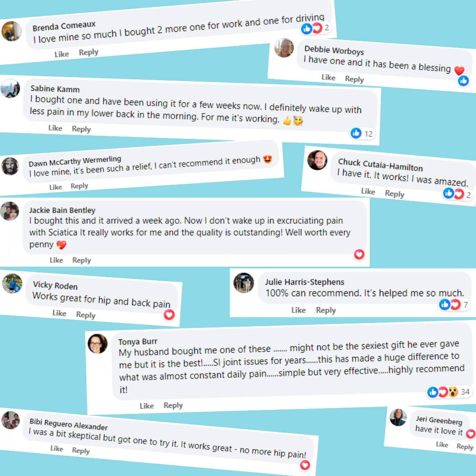Image resolution: width=476 pixels, height=476 pixels.
Task: Like Julie Harris-Stephens' comment
Action: click(298, 310)
